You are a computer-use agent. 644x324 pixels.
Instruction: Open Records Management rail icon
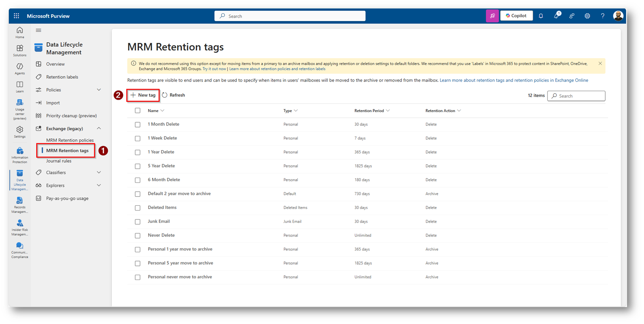click(x=19, y=205)
